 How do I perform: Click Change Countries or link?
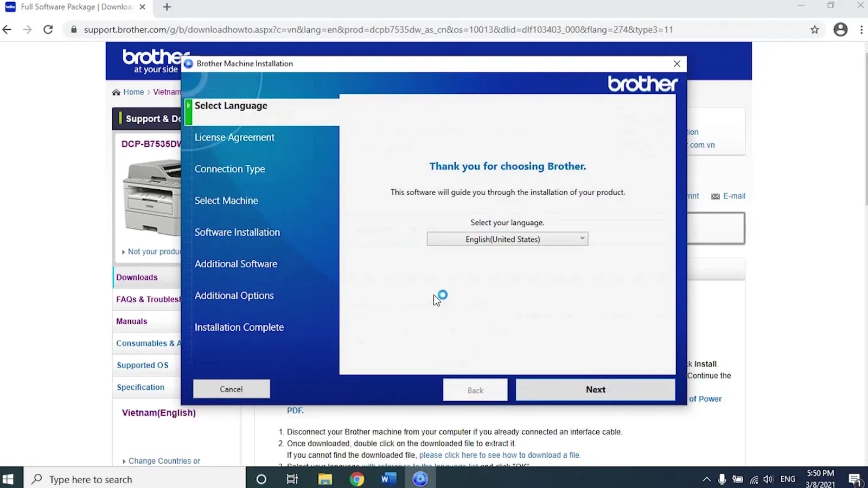tap(164, 461)
